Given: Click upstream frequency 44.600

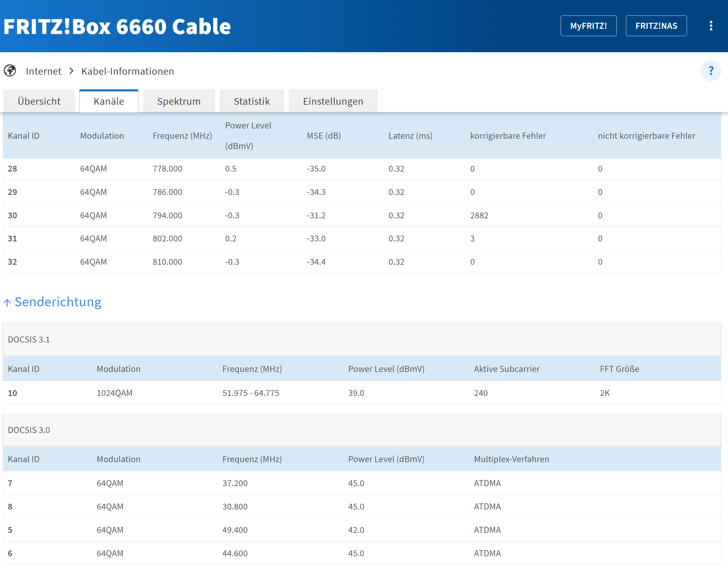Looking at the screenshot, I should 235,553.
